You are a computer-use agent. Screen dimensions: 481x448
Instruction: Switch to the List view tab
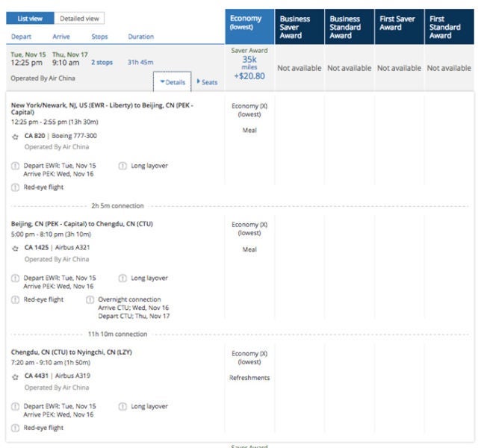click(x=28, y=18)
